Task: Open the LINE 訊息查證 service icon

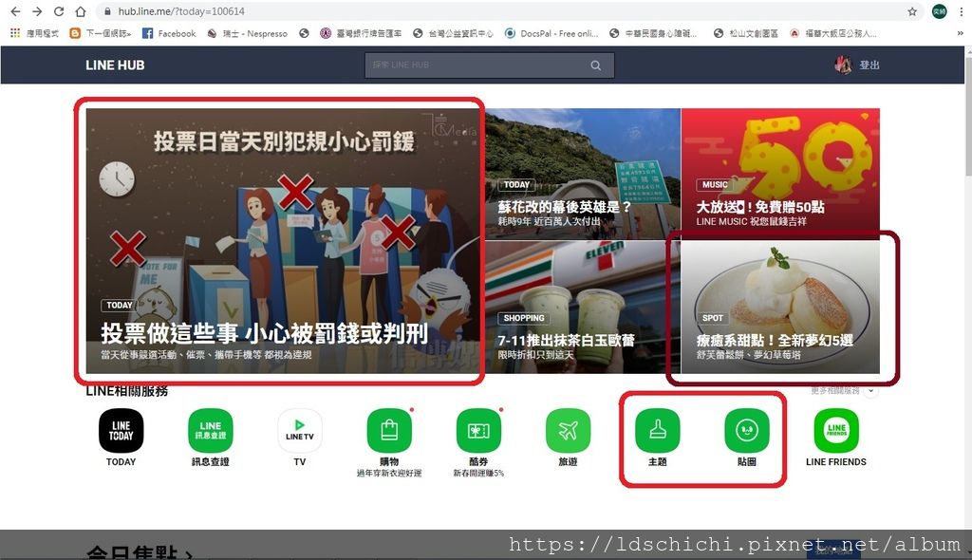Action: pyautogui.click(x=210, y=430)
